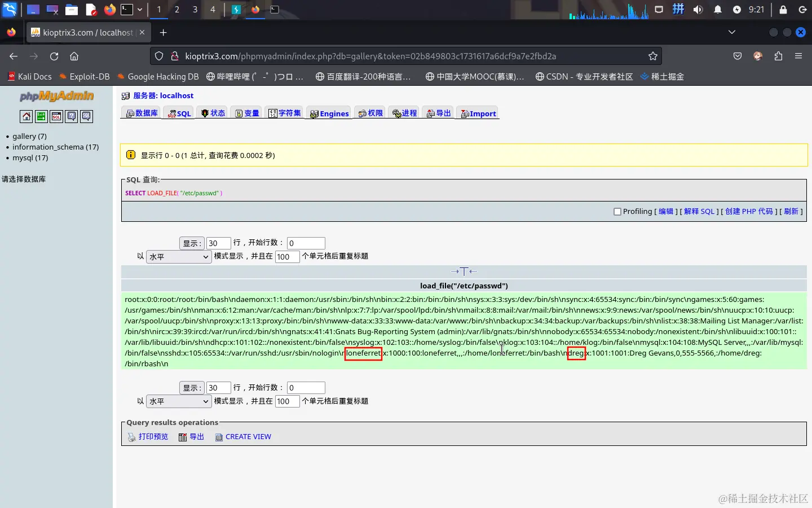
Task: Lock the screen with the padlock icon
Action: pyautogui.click(x=783, y=10)
